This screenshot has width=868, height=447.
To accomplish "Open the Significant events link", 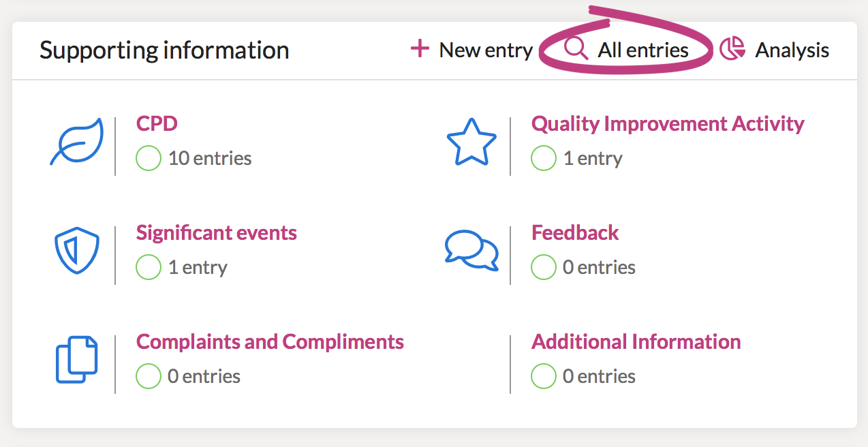I will tap(217, 233).
